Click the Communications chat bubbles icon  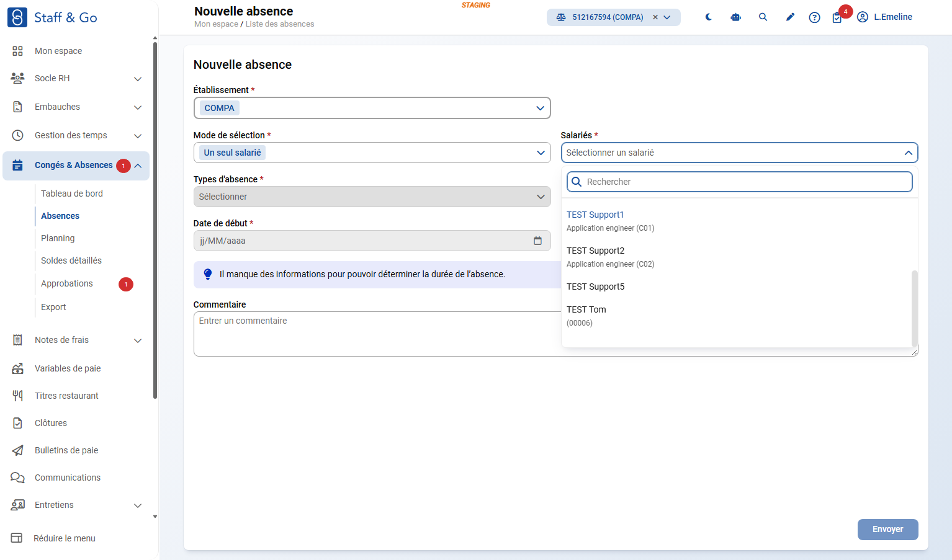tap(17, 478)
